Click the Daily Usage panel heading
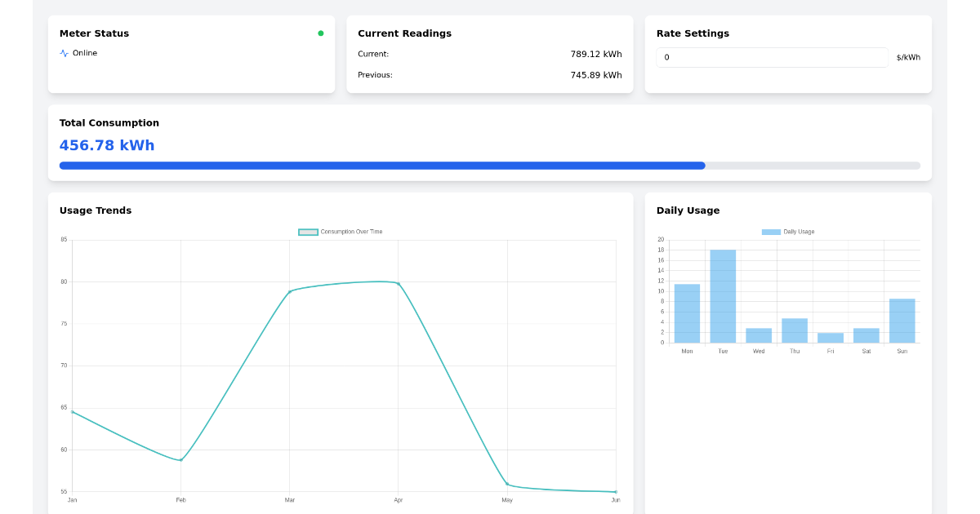980x514 pixels. point(689,210)
